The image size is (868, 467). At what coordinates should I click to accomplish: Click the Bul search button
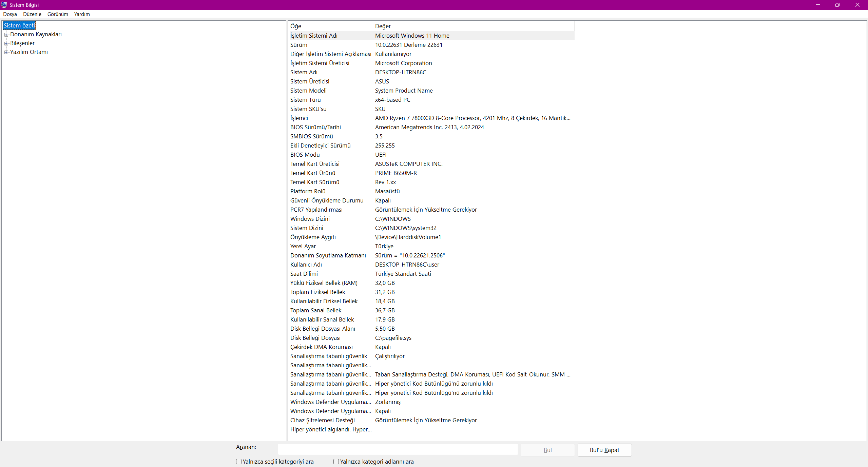[x=547, y=450]
